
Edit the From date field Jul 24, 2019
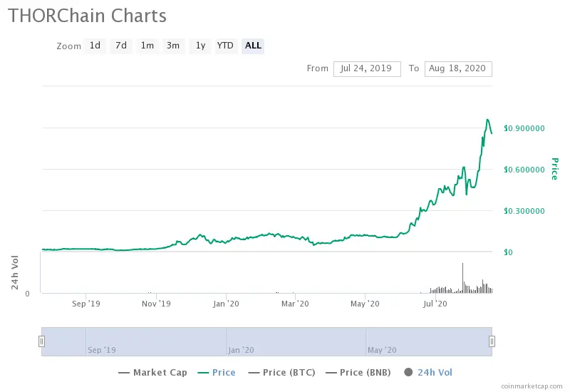[367, 68]
